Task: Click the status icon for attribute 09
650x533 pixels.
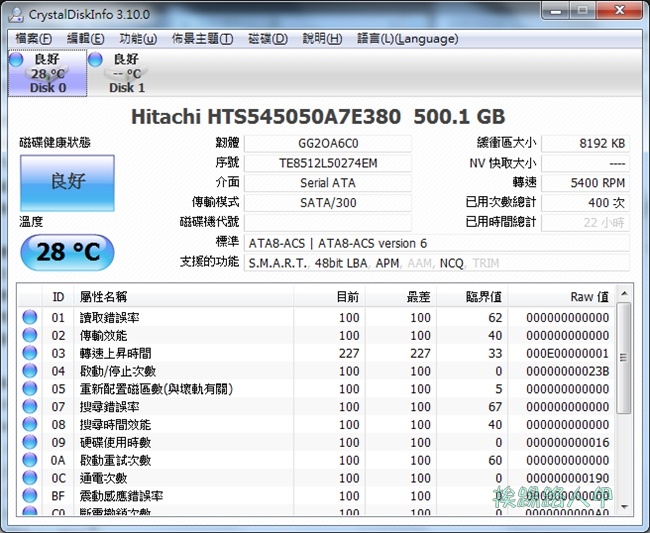Action: coord(29,442)
